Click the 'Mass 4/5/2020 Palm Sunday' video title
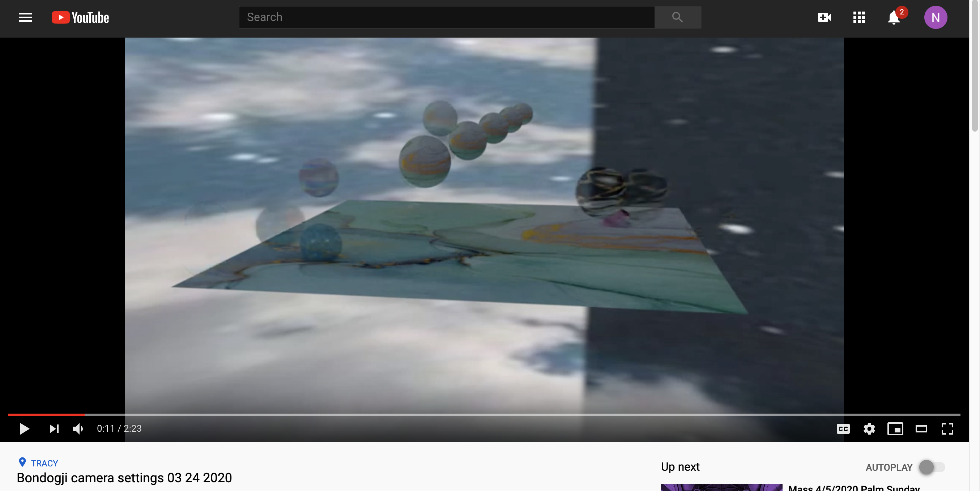Viewport: 980px width, 491px height. (854, 488)
